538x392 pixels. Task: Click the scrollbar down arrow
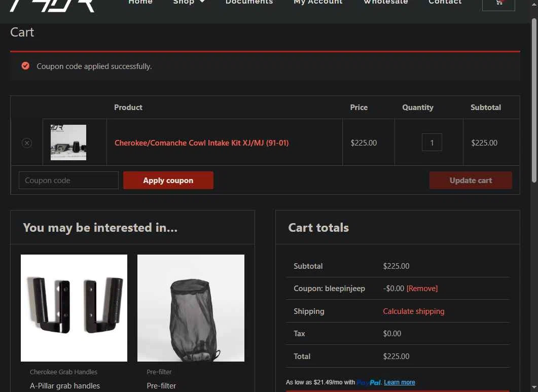coord(534,387)
